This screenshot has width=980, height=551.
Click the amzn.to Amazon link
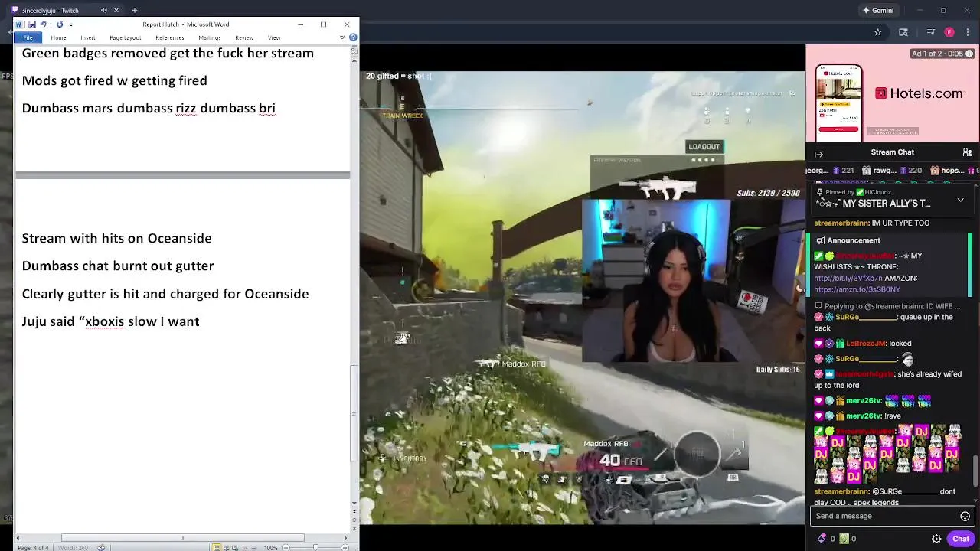857,289
